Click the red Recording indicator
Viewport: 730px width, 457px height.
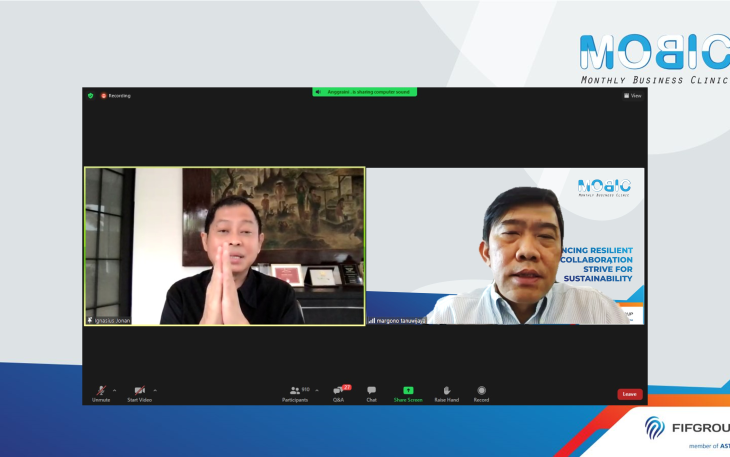[x=116, y=95]
